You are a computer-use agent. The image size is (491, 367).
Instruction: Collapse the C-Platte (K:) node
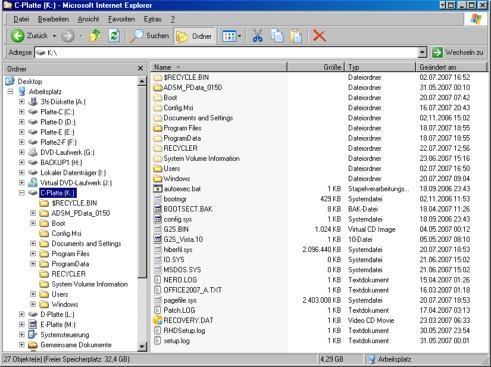tap(22, 193)
